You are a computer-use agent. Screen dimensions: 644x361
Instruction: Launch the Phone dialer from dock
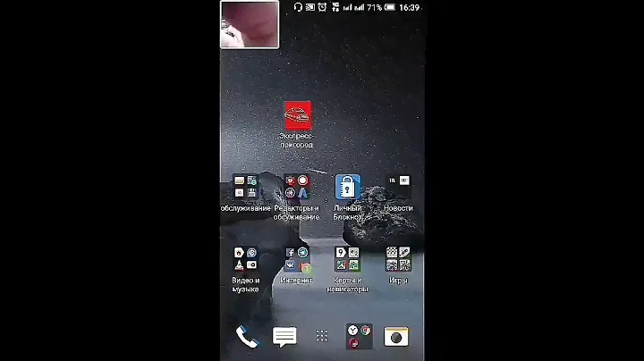pos(246,336)
